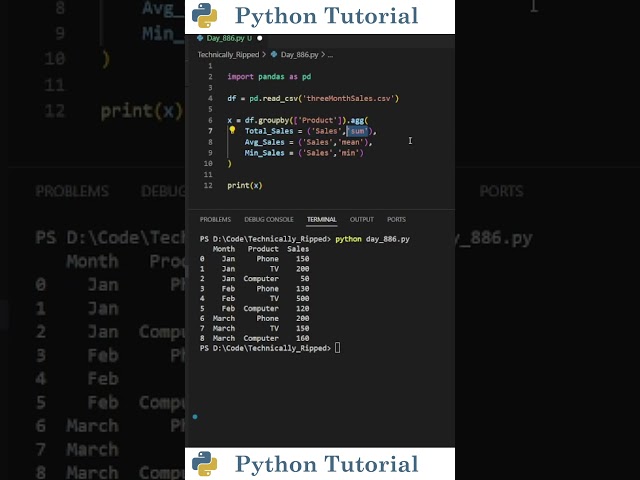
Task: Expand the Day_886.py breadcrumb segment
Action: pyautogui.click(x=299, y=55)
